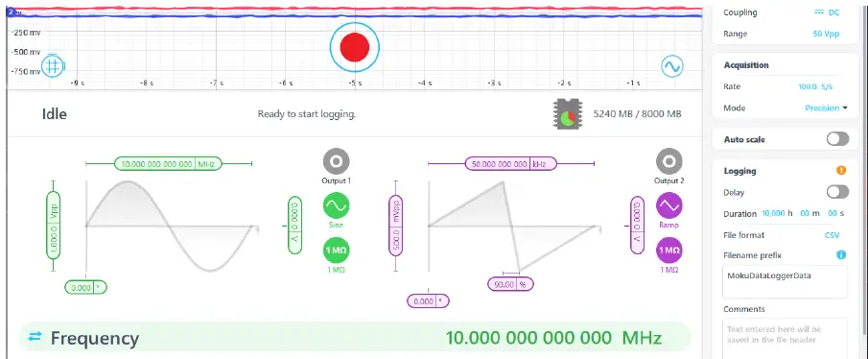Toggle Output 2 on/off button

(x=669, y=161)
